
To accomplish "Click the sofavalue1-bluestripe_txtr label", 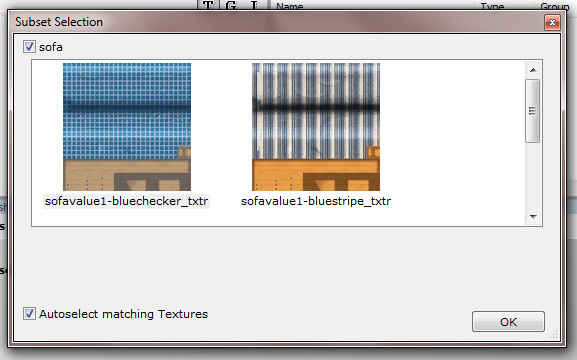I will coord(316,201).
